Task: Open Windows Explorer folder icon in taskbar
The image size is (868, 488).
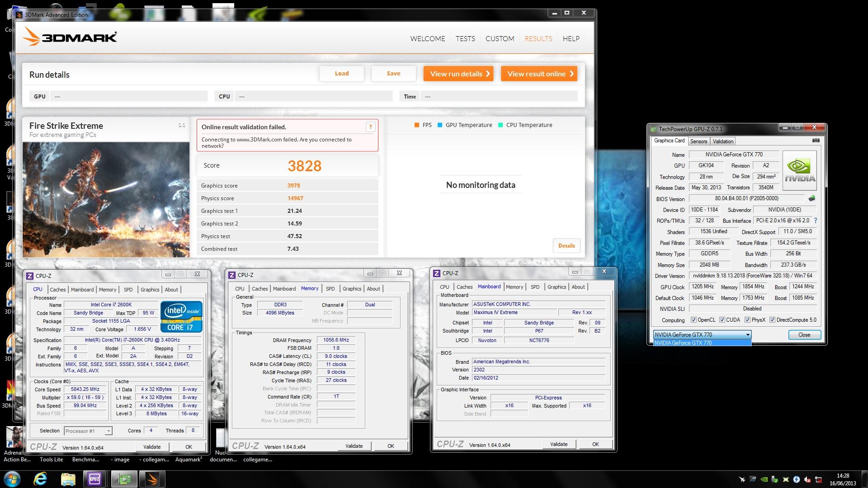Action: pos(68,479)
